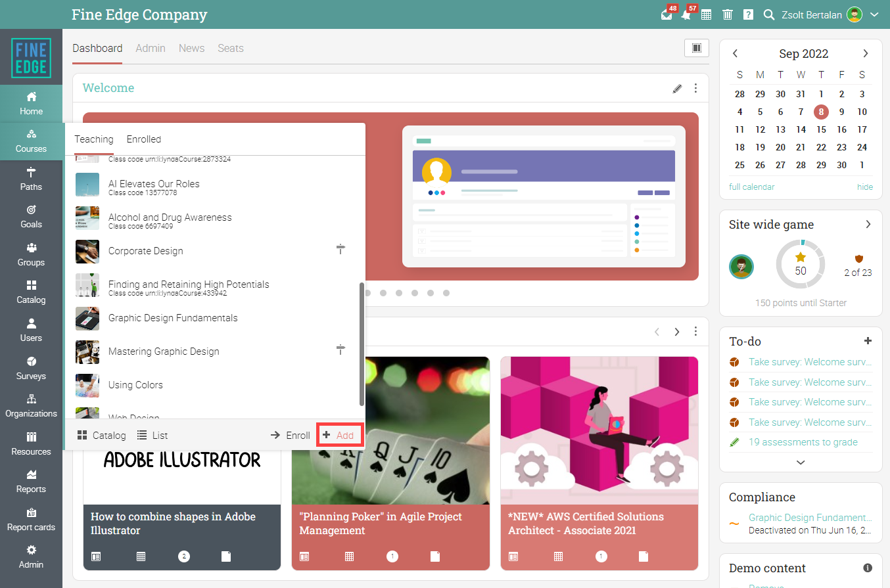Open Welcome widget three-dot menu

click(x=696, y=88)
